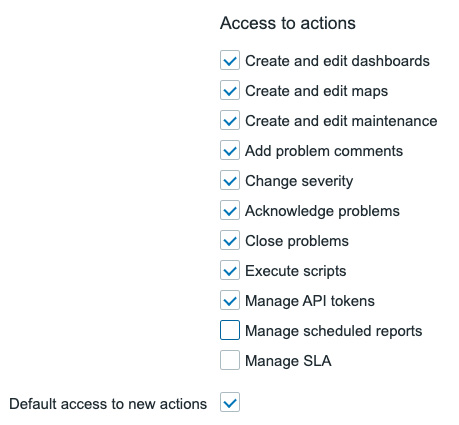Image resolution: width=459 pixels, height=425 pixels.
Task: Uncheck the Create and edit maps checkbox
Action: (x=230, y=90)
